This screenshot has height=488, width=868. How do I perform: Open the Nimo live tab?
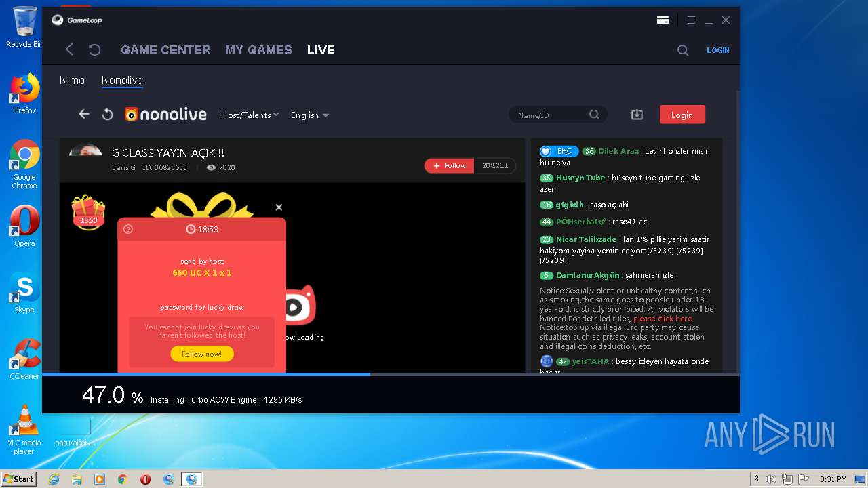tap(72, 80)
